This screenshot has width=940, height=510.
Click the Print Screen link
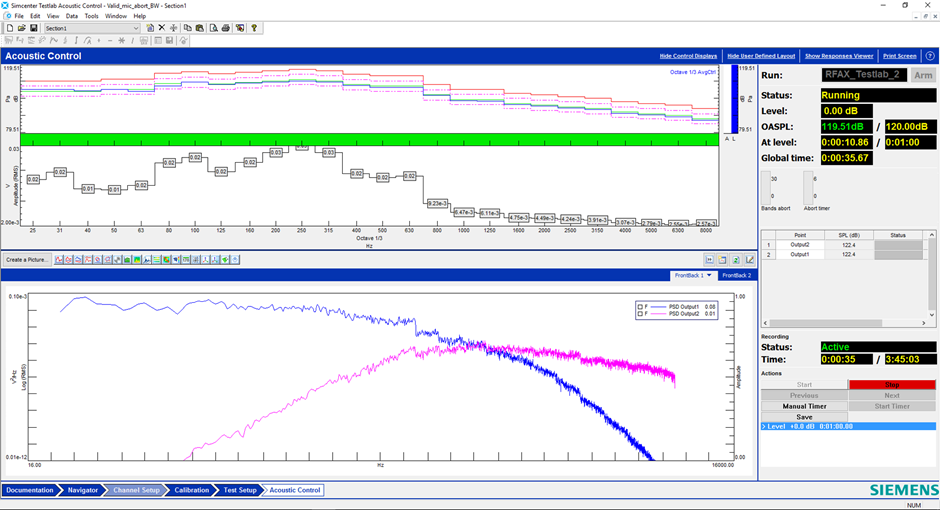coord(899,56)
